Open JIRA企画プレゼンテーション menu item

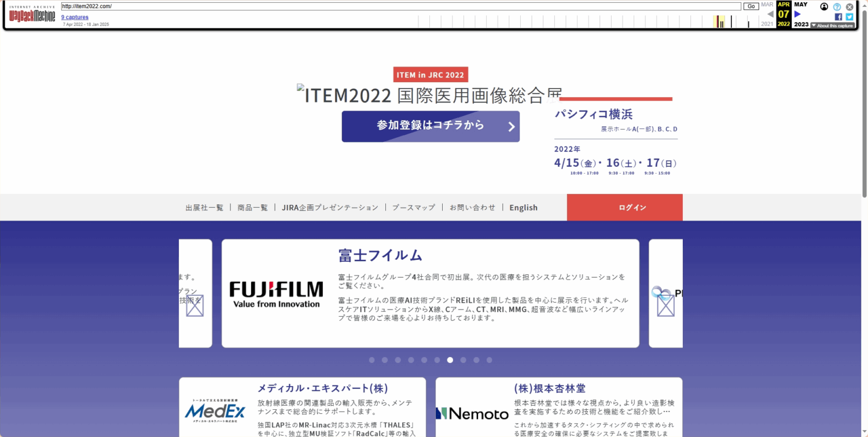[x=330, y=207]
